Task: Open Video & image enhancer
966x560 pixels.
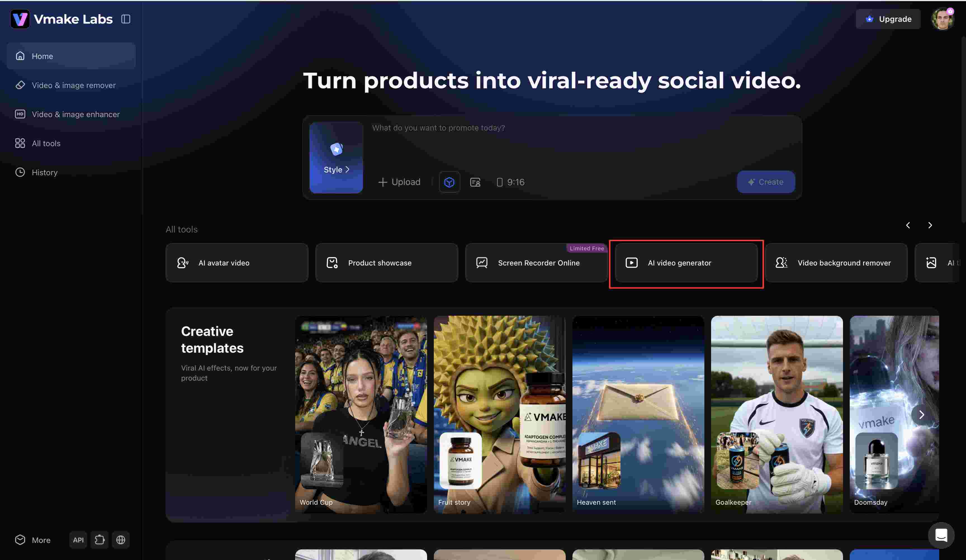Action: pos(71,114)
